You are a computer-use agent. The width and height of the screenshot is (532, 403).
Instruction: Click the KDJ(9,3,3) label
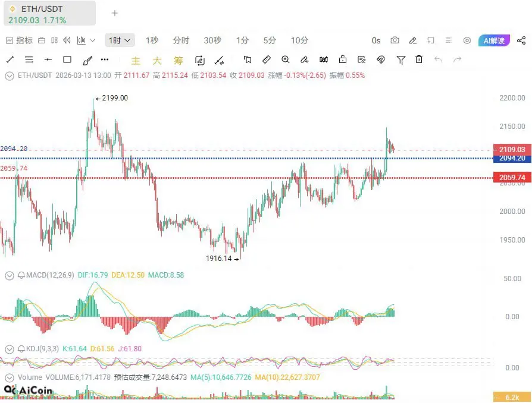coord(42,349)
